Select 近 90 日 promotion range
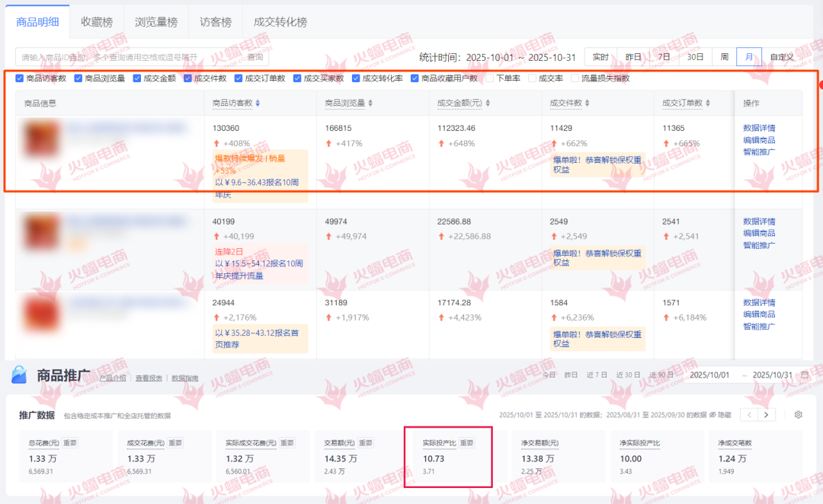823x504 pixels. [661, 375]
